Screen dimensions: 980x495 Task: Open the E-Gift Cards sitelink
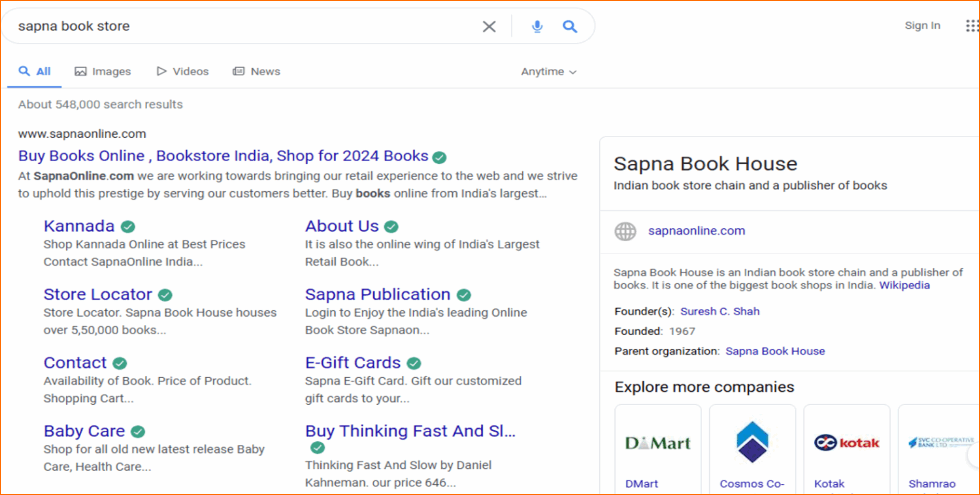coord(353,363)
